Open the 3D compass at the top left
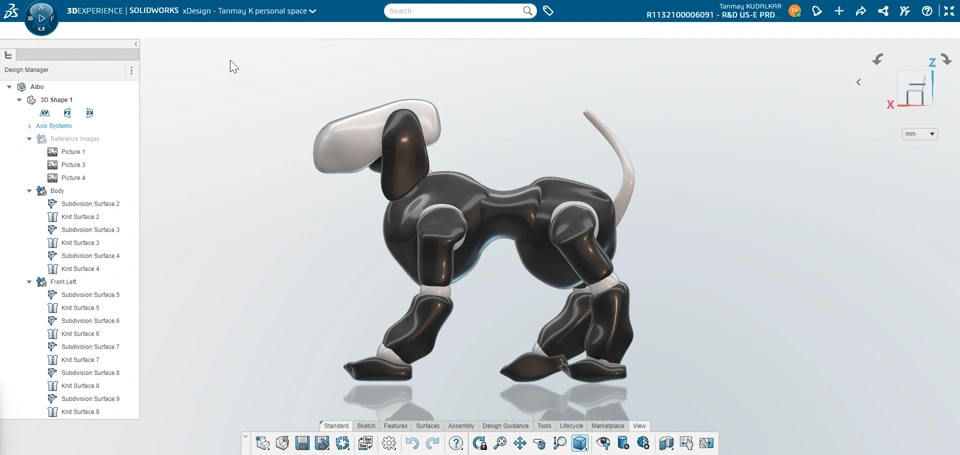 pyautogui.click(x=41, y=18)
